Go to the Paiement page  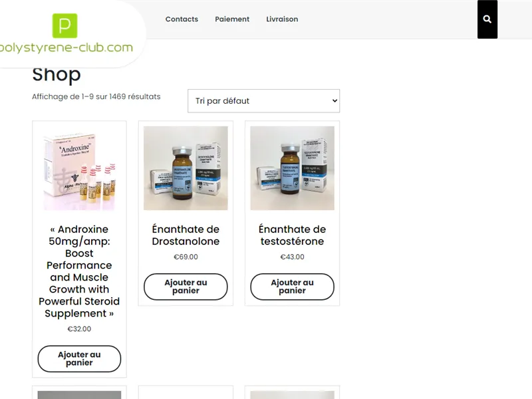click(x=232, y=19)
